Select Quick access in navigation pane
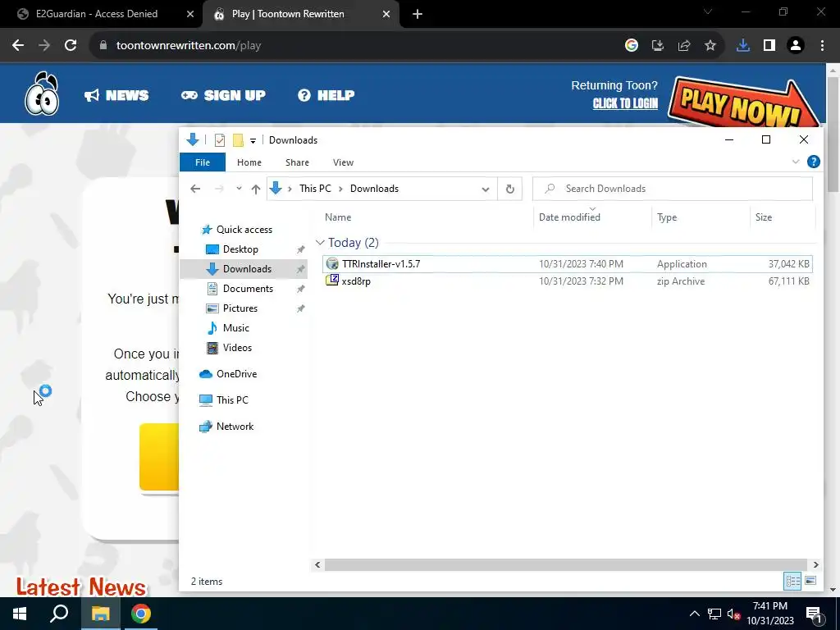The width and height of the screenshot is (840, 630). [244, 230]
